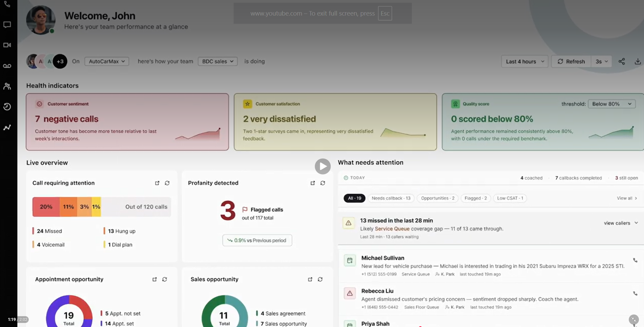
Task: Select the Needs callback · 13 filter
Action: [391, 198]
